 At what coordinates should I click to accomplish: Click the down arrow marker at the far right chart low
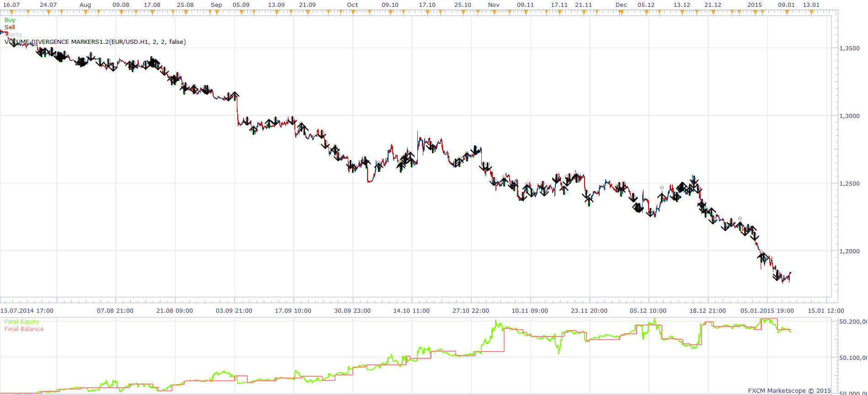point(777,276)
